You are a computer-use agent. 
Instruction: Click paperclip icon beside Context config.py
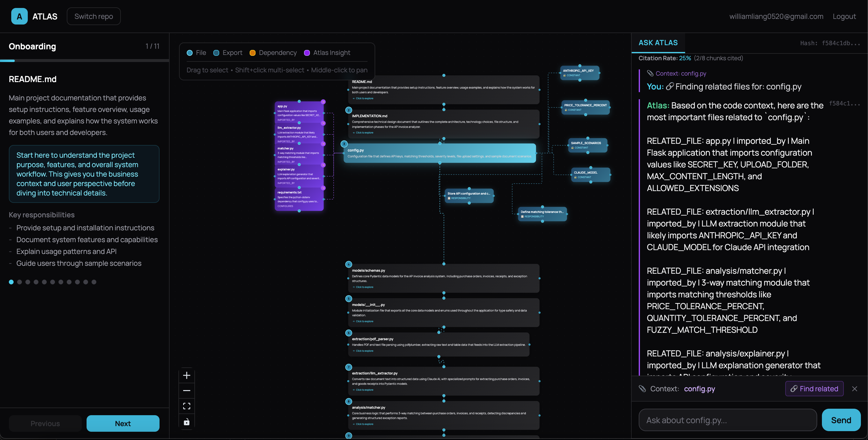[x=642, y=388]
